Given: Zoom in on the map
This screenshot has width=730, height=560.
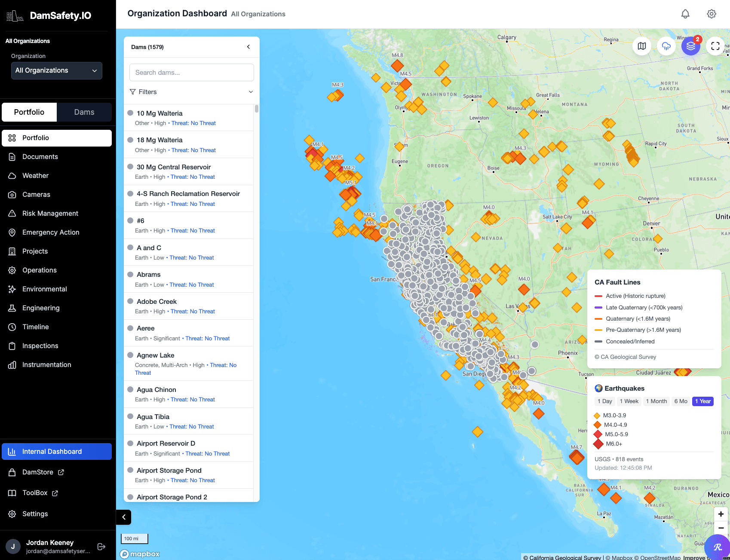Looking at the screenshot, I should [x=721, y=514].
